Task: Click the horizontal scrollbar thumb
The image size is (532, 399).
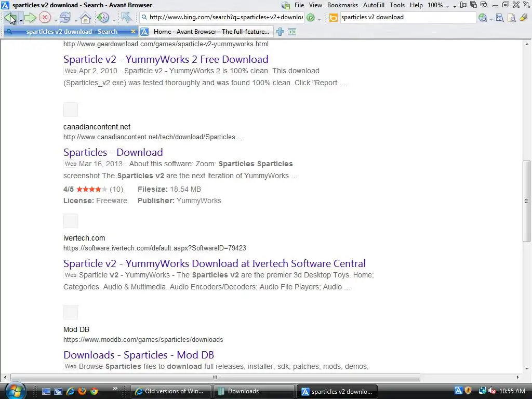Action: click(215, 377)
